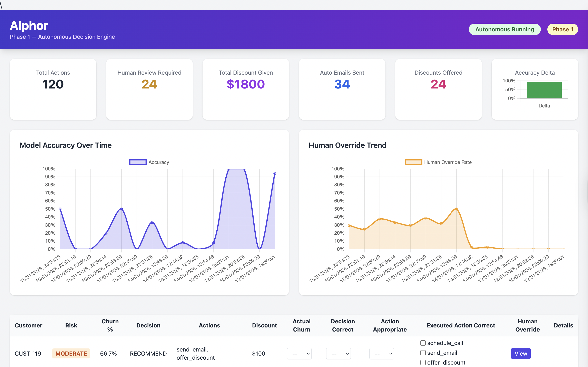Open the Actual Churn dropdown
Screen dimensions: 588x367
[x=299, y=354]
